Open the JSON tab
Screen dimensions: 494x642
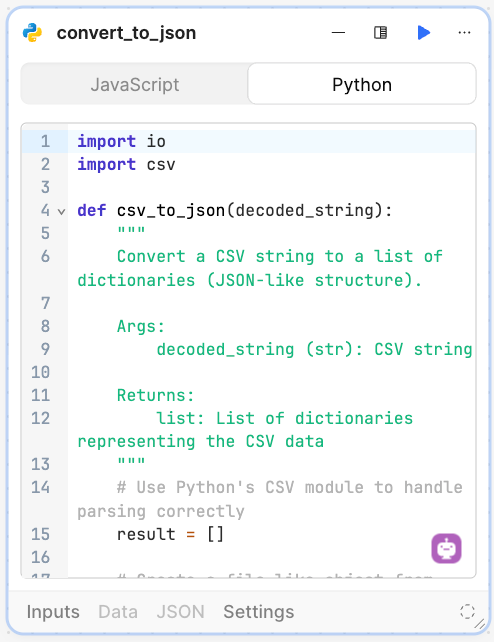click(180, 612)
